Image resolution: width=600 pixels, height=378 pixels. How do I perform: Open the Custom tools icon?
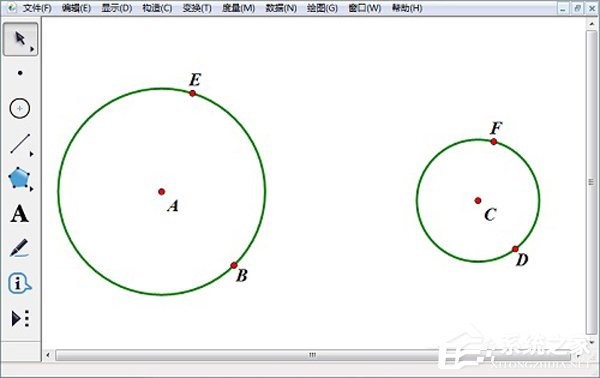[20, 318]
